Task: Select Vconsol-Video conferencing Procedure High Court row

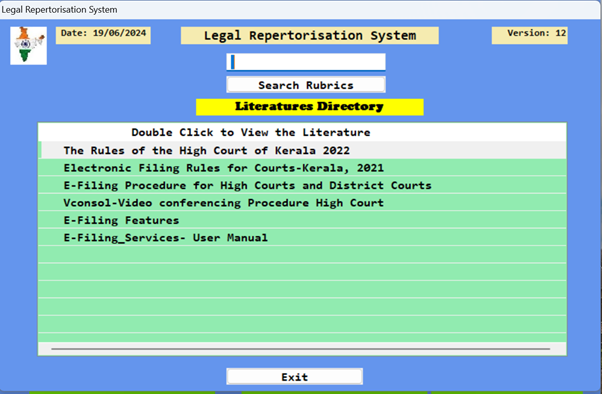Action: point(302,202)
